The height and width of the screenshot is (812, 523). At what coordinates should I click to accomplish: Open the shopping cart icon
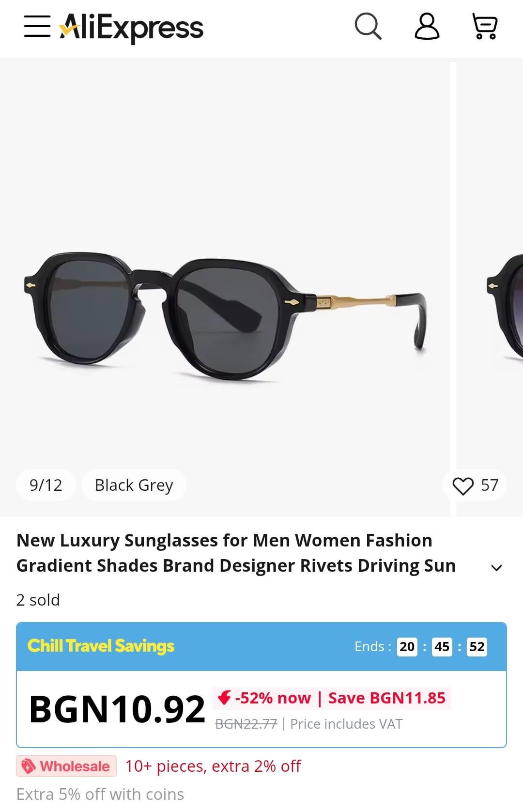[485, 26]
